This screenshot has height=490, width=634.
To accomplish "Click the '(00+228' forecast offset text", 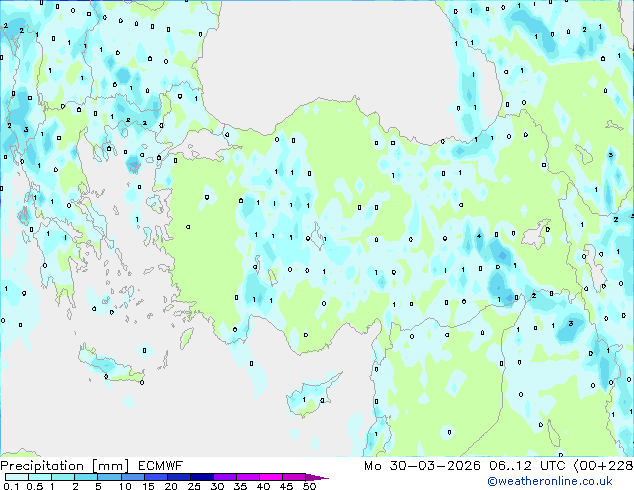I will [x=603, y=466].
